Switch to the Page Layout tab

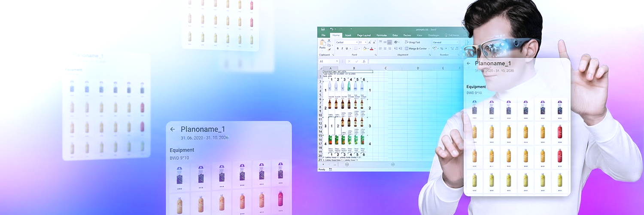(x=364, y=35)
